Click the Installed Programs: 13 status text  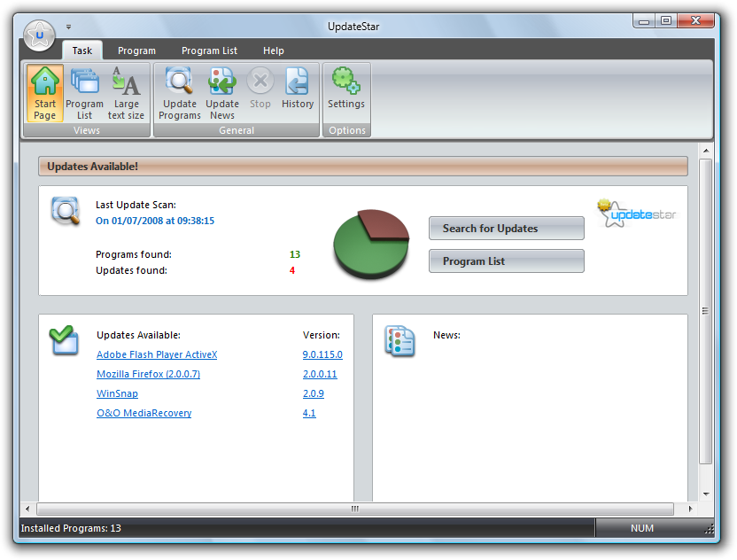click(71, 528)
